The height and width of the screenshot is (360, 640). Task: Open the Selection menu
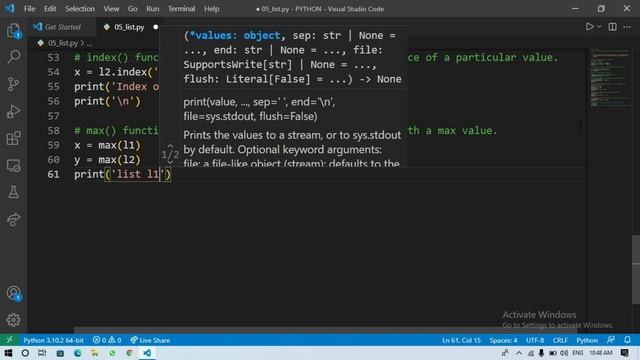[80, 9]
